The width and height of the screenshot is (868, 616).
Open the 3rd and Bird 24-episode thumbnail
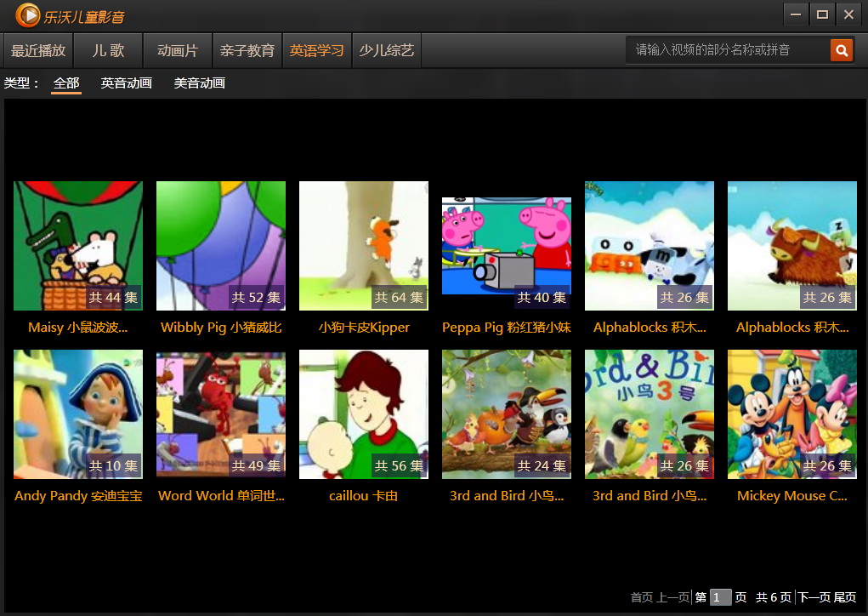coord(507,414)
